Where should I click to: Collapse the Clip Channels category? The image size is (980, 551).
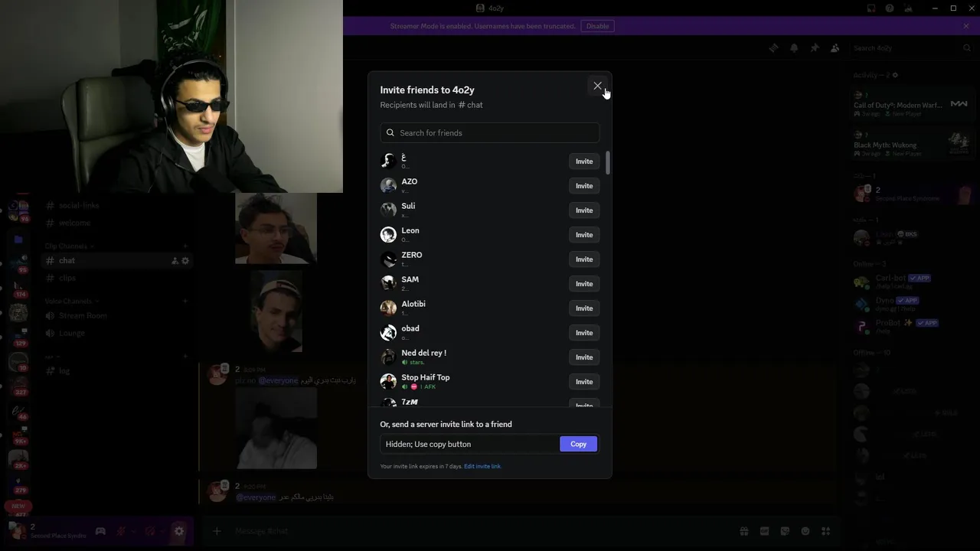point(69,246)
